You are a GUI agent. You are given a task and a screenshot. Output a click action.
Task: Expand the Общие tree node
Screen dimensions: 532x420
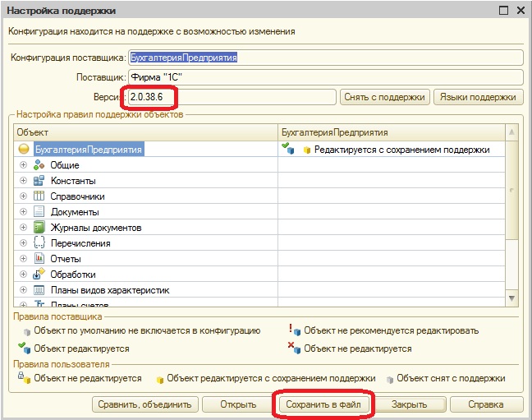pyautogui.click(x=24, y=165)
